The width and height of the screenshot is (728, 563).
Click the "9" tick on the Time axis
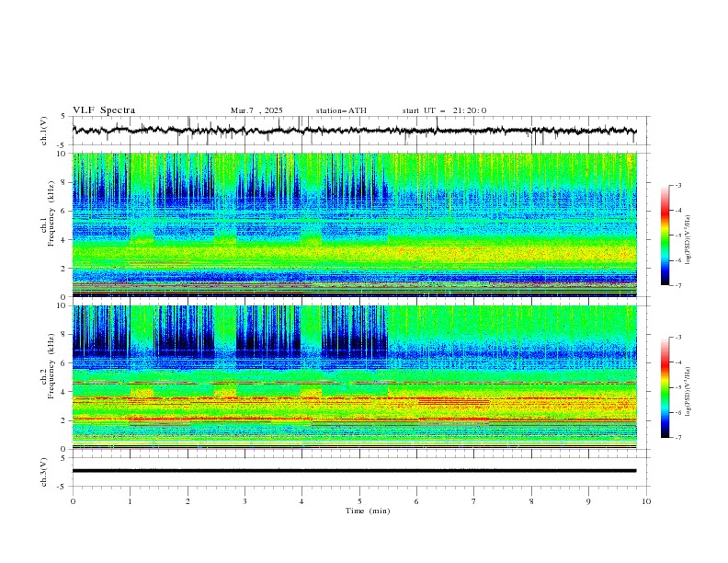tap(588, 501)
